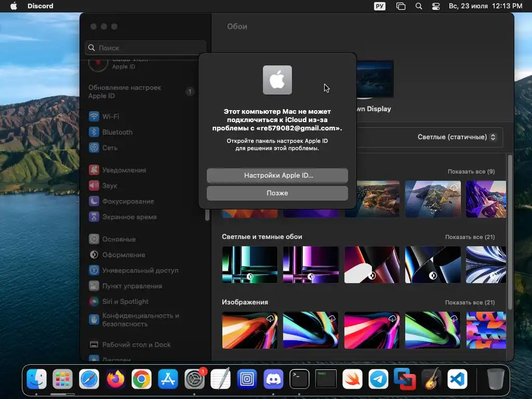The width and height of the screenshot is (532, 399).
Task: Open Светлые (статичные) dropdown
Action: (x=456, y=137)
